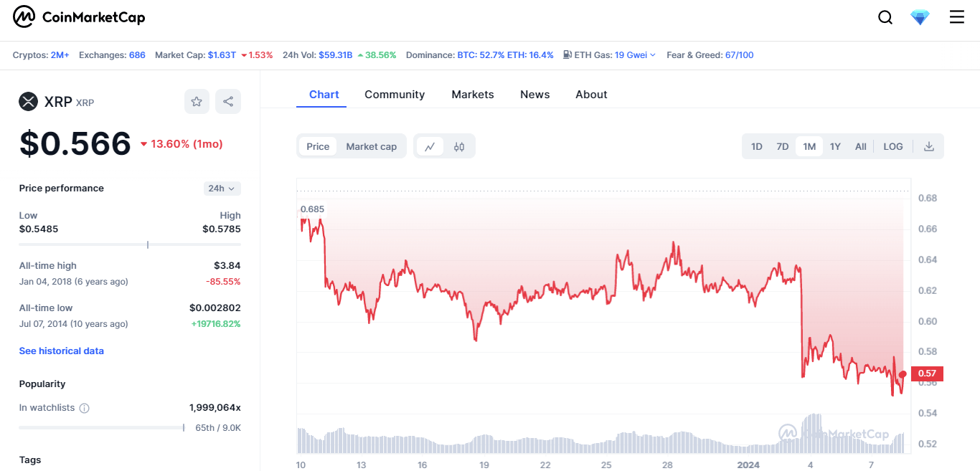Set chart range to 1D
The width and height of the screenshot is (980, 471).
click(x=757, y=146)
